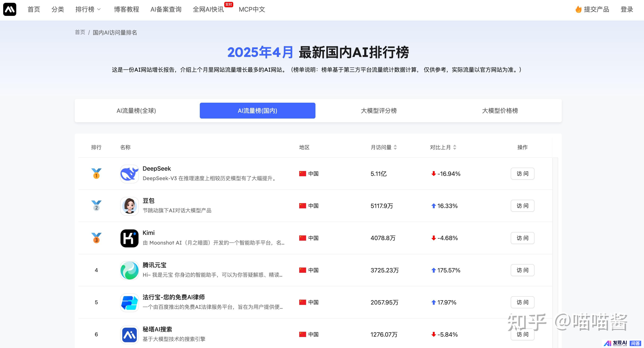This screenshot has height=348, width=644.
Task: Click 访问 button for DeepSeek
Action: click(x=523, y=174)
